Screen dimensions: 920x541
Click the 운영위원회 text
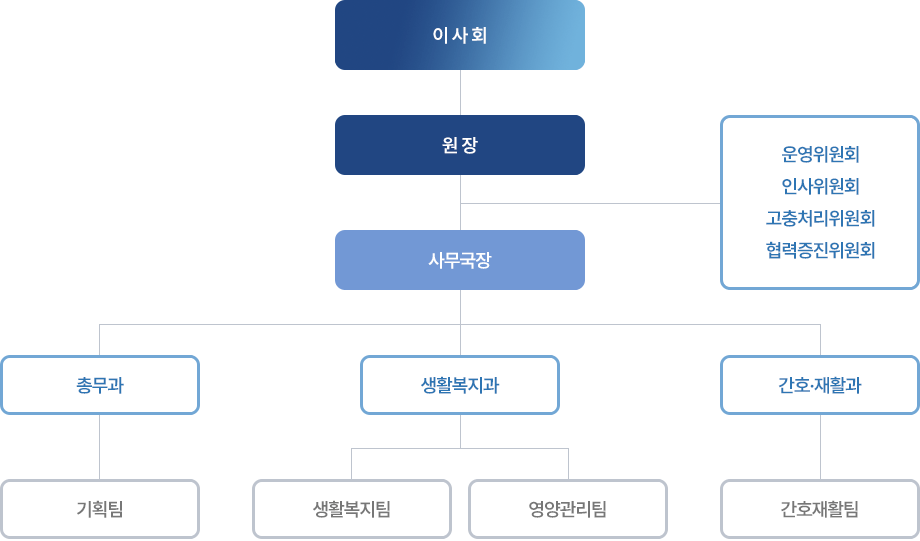click(820, 154)
